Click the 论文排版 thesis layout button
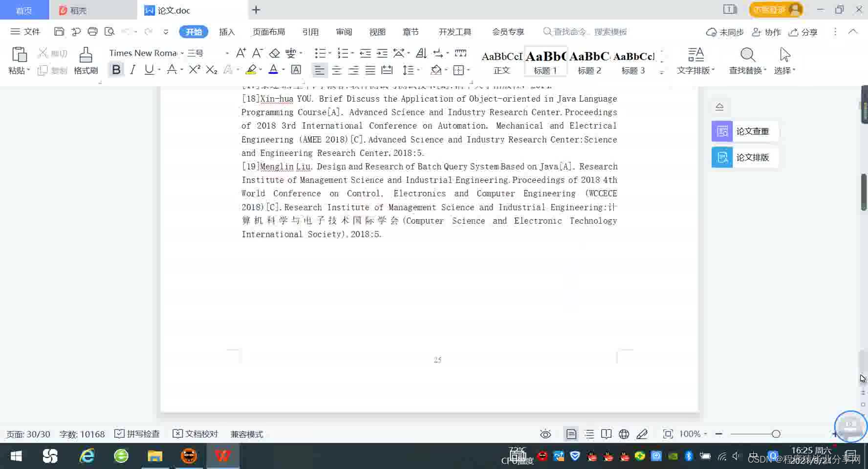 [x=744, y=157]
